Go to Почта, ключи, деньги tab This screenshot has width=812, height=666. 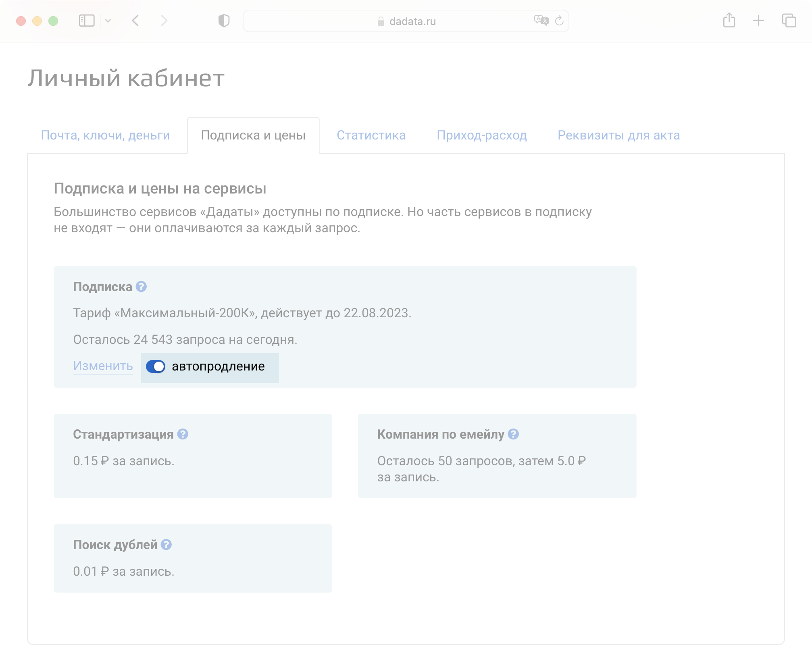(105, 135)
